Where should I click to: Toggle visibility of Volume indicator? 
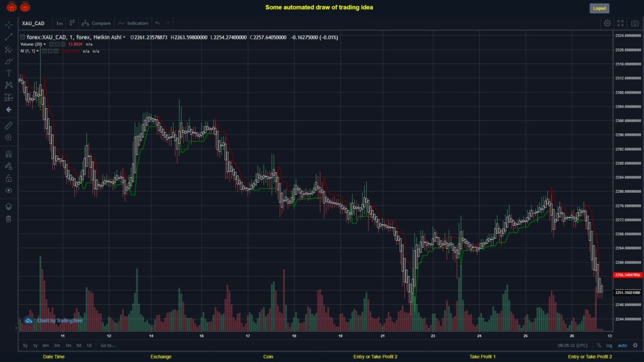[52, 45]
